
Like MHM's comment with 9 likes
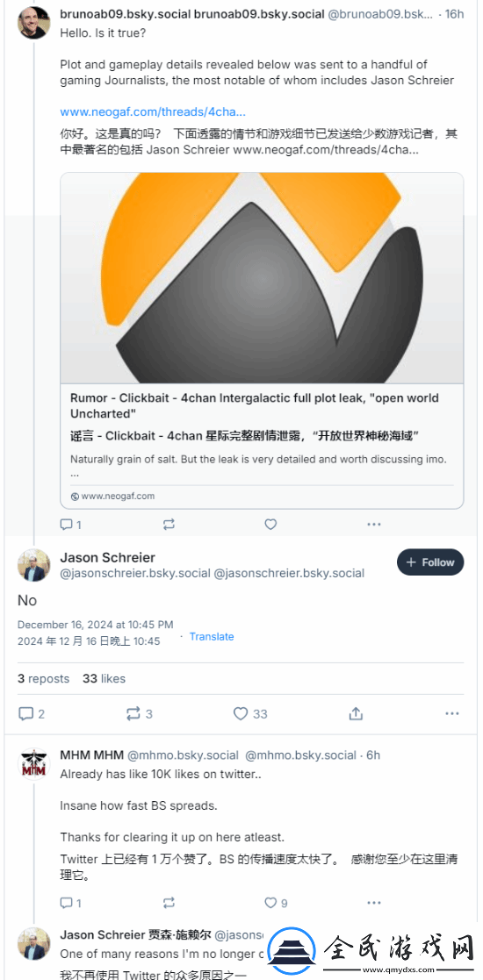click(x=276, y=903)
